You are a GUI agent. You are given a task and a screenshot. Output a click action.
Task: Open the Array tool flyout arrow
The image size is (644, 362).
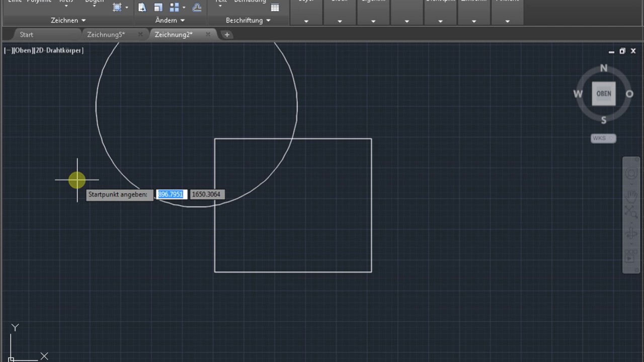click(184, 8)
